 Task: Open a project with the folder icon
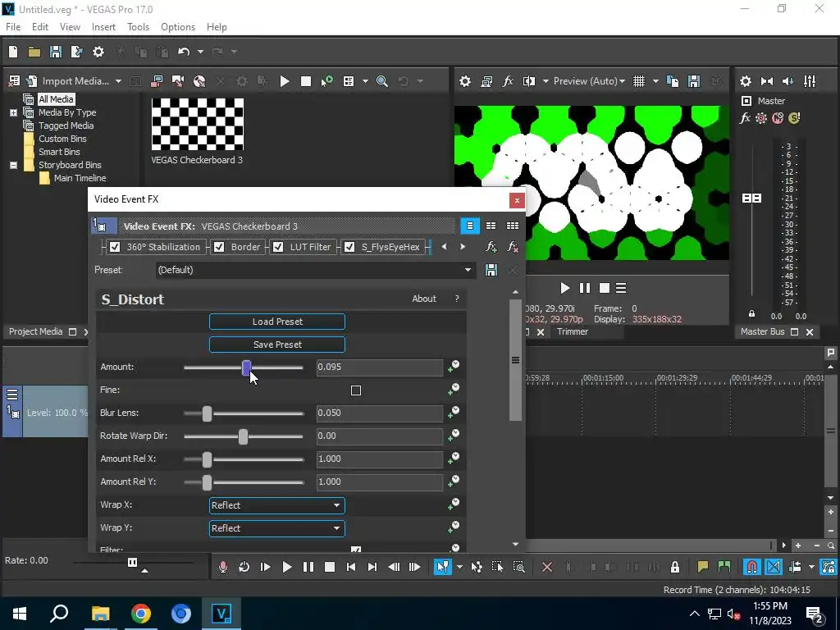pyautogui.click(x=34, y=52)
